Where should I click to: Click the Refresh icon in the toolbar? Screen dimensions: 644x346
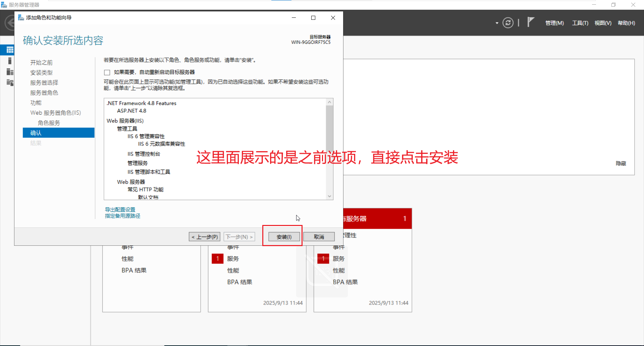point(508,22)
